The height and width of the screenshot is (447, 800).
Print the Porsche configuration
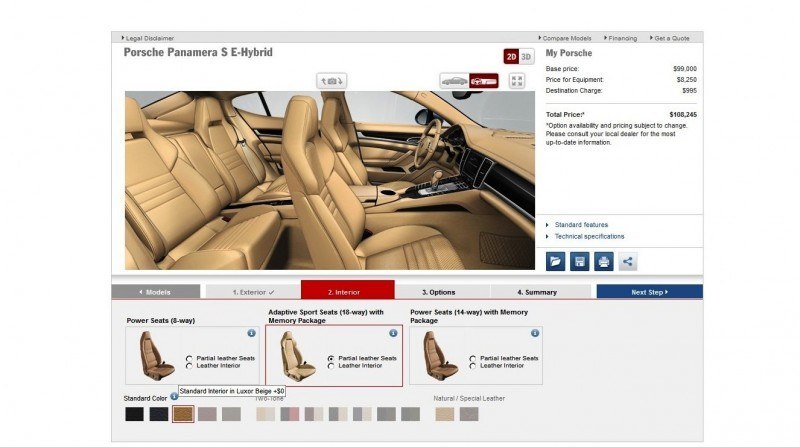604,262
